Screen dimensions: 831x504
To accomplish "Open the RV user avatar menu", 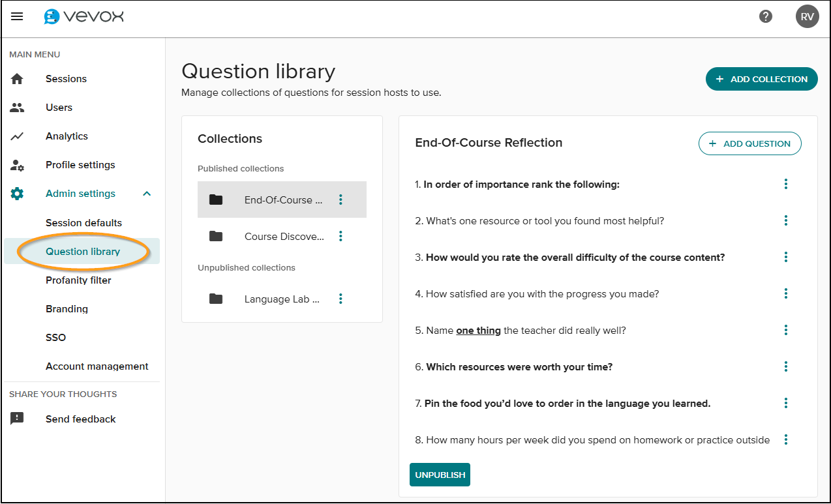I will (808, 16).
